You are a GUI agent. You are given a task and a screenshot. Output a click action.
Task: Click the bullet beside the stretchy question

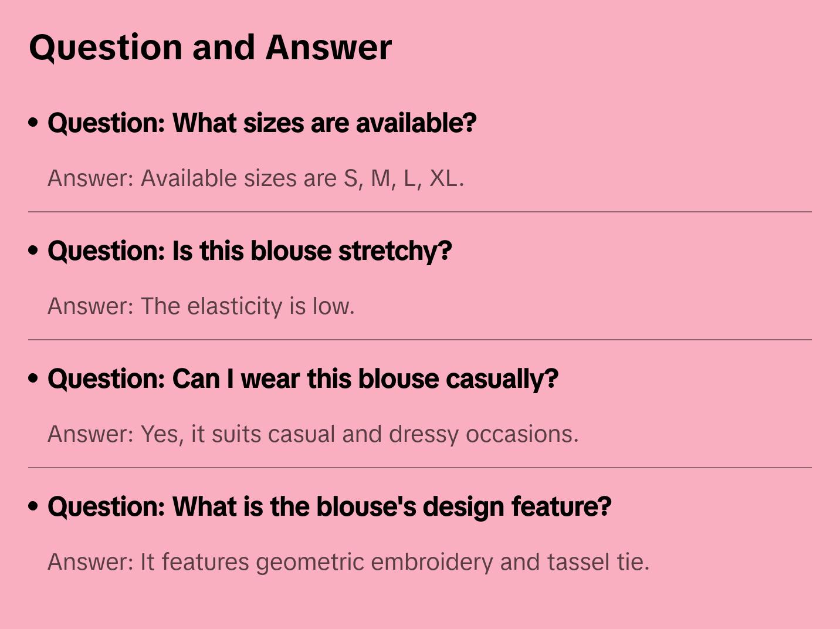click(x=33, y=251)
